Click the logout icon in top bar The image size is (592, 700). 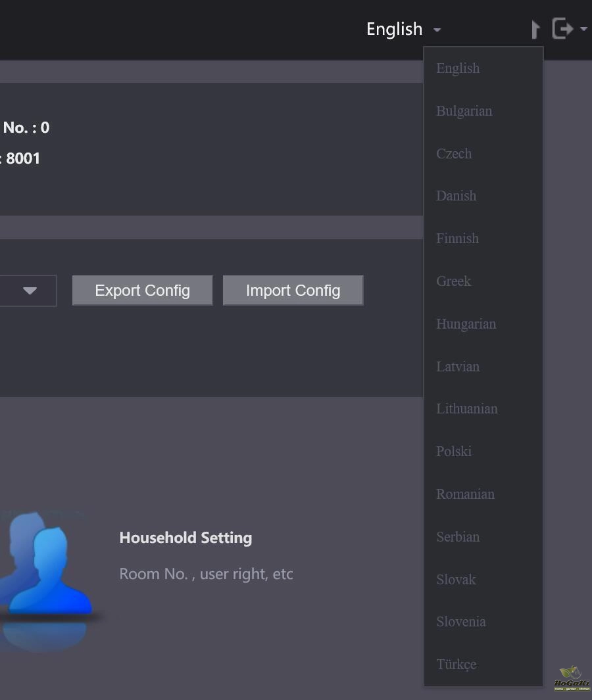(562, 29)
